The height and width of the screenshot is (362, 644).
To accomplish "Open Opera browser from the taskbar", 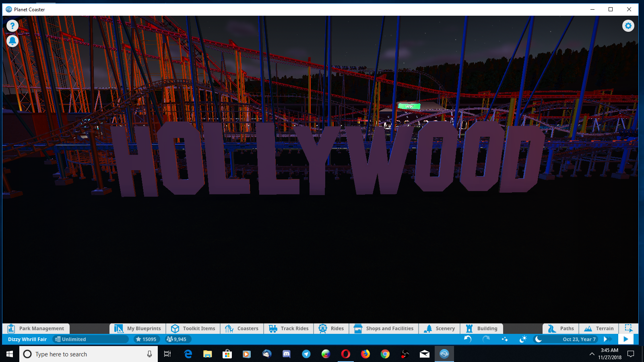I will click(345, 354).
